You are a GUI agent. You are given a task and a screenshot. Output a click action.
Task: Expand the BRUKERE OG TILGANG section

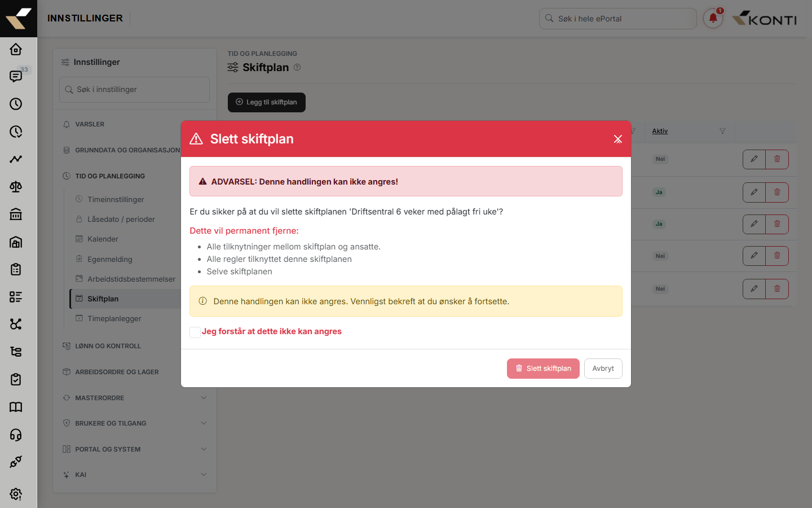click(x=135, y=423)
